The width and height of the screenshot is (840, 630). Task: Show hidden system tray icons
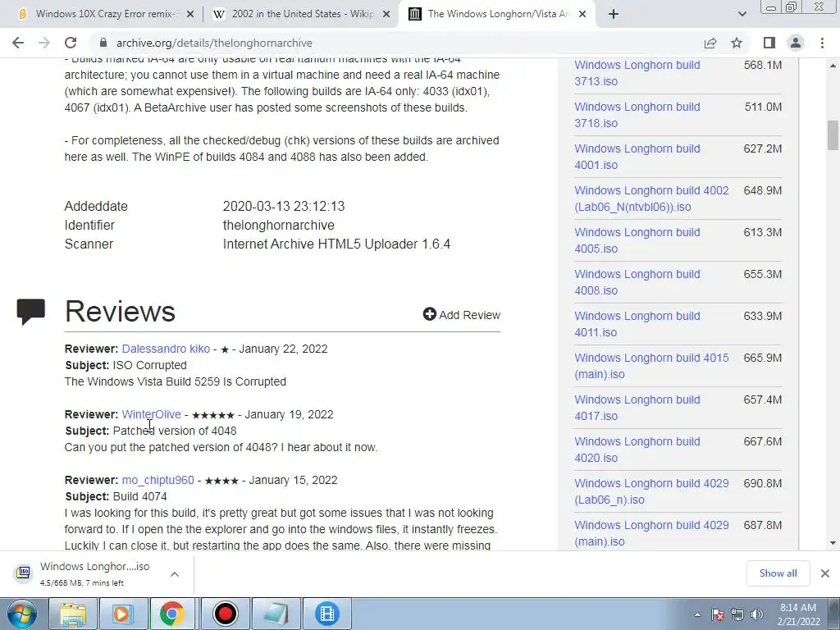coord(697,615)
